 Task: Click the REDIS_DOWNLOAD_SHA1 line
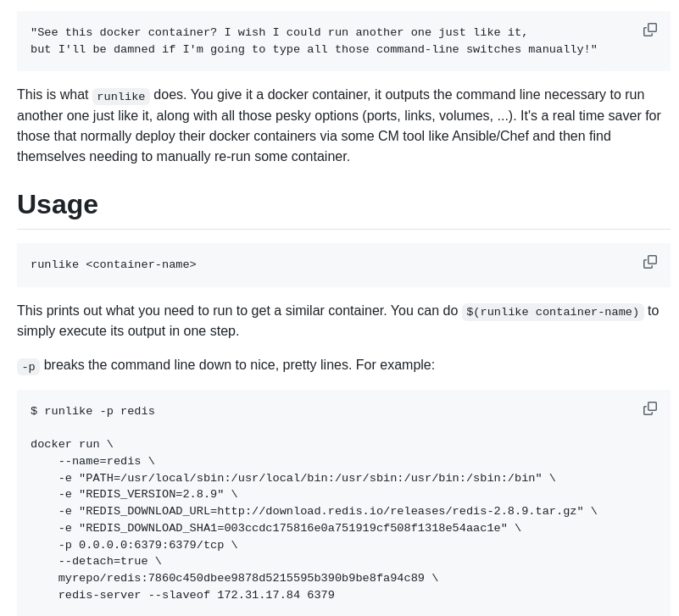point(289,528)
